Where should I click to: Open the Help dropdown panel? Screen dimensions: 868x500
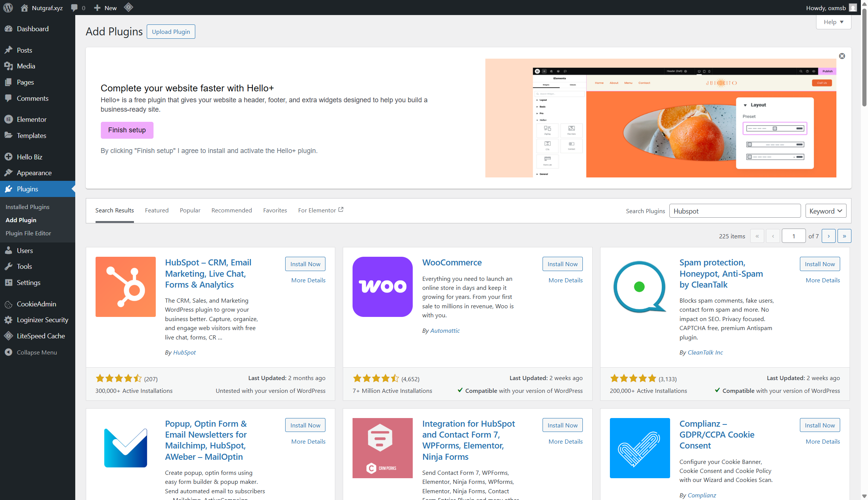(x=833, y=22)
